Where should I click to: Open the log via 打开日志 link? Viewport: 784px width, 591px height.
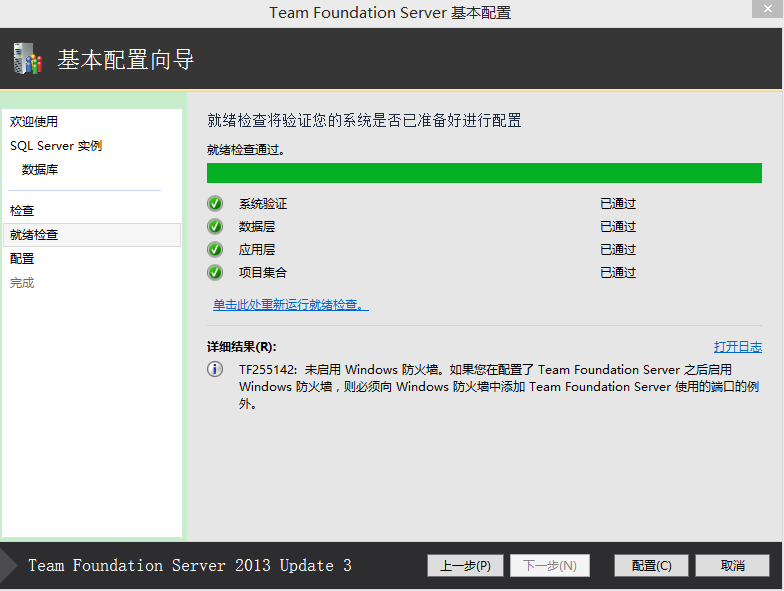pos(738,346)
